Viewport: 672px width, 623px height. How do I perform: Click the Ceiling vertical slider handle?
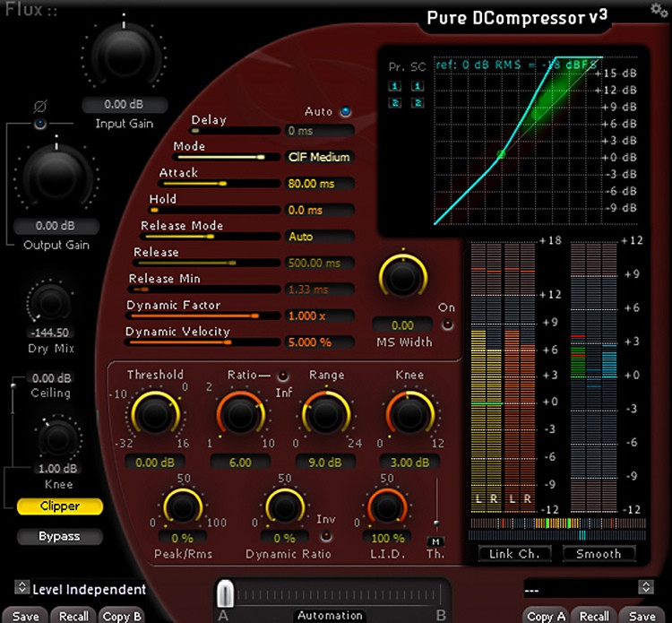(x=13, y=385)
